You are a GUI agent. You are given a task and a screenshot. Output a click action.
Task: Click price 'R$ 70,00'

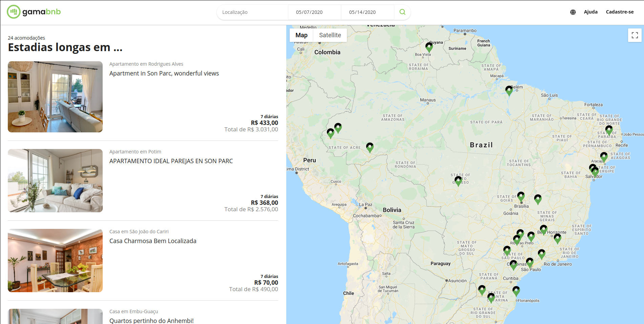(266, 283)
